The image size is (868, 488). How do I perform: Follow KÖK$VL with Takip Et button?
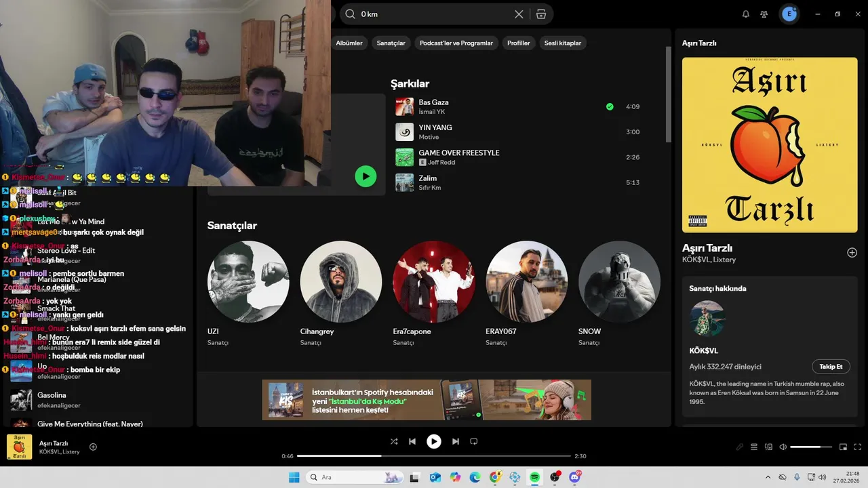[831, 367]
